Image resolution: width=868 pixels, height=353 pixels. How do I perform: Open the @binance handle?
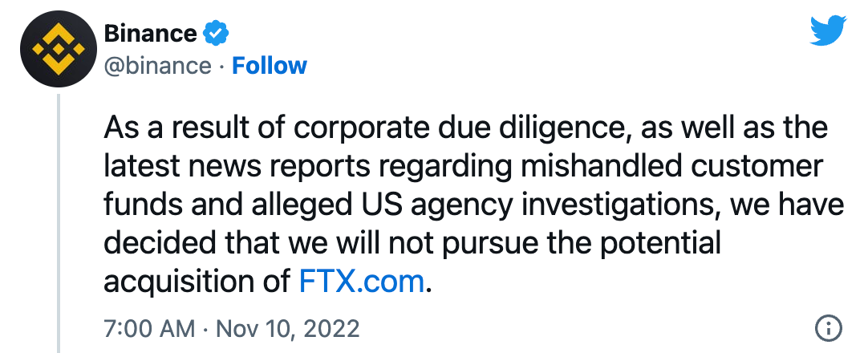pyautogui.click(x=158, y=67)
